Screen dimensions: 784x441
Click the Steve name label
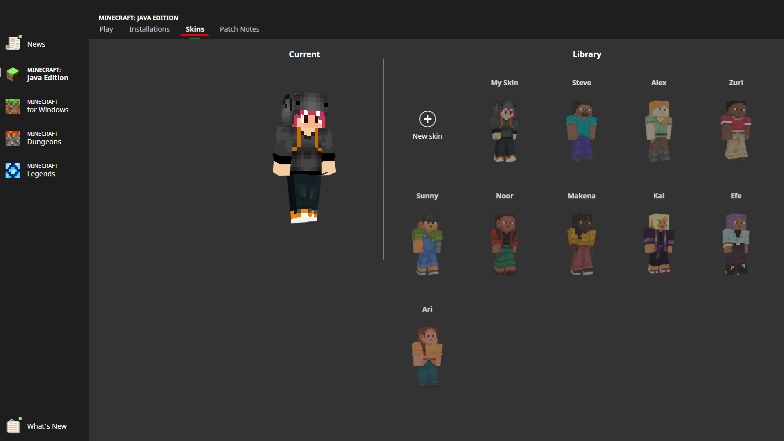pyautogui.click(x=582, y=82)
